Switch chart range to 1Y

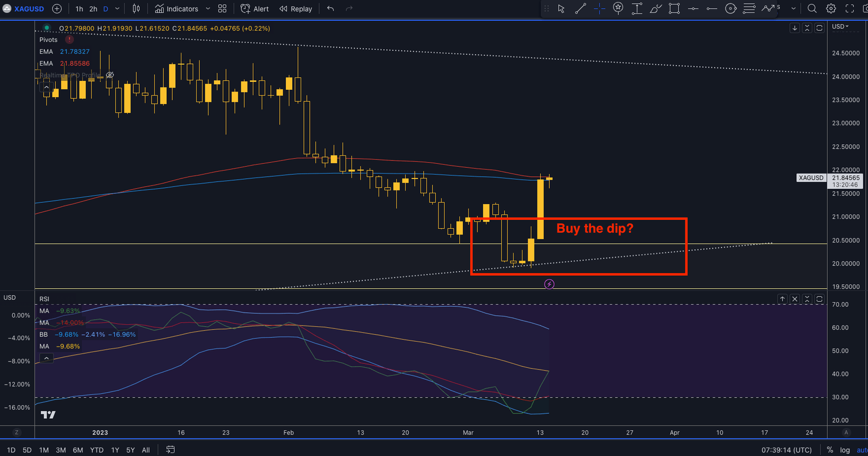115,450
